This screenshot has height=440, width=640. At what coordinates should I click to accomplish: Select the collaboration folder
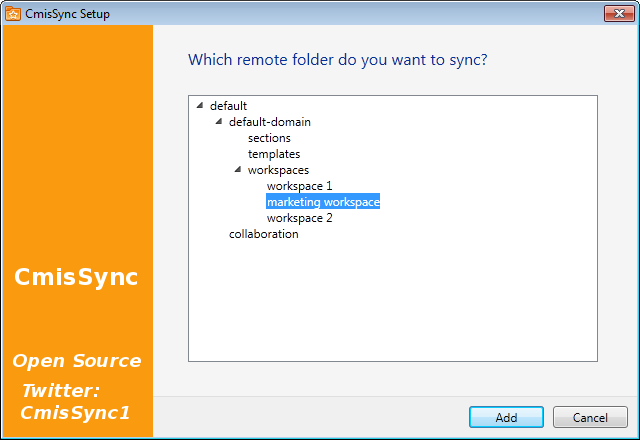[263, 234]
